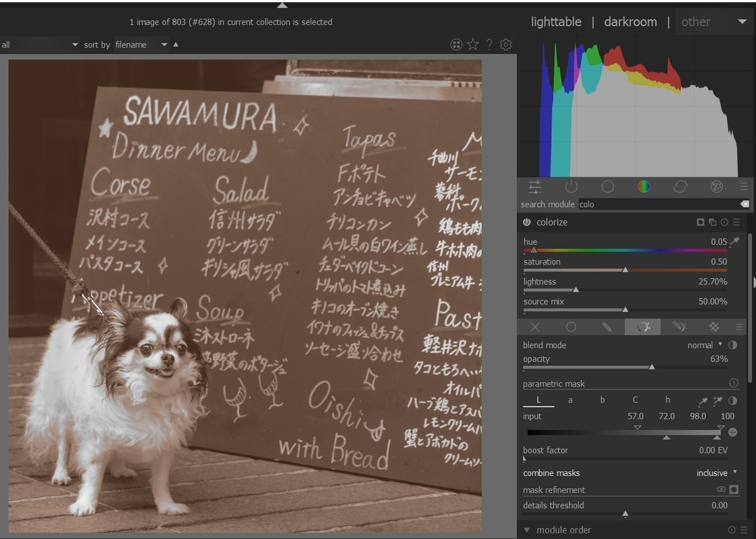Select the L channel tab
The image size is (756, 539).
[539, 400]
